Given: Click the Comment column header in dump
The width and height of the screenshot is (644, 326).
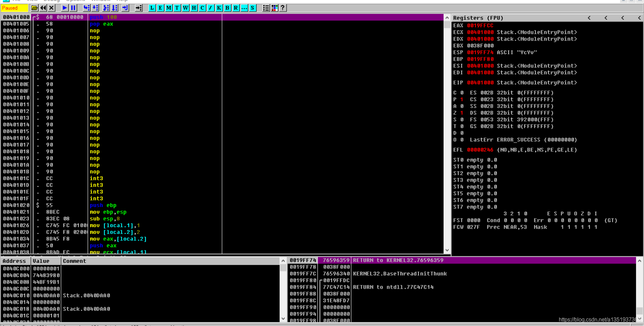Looking at the screenshot, I should 170,261.
